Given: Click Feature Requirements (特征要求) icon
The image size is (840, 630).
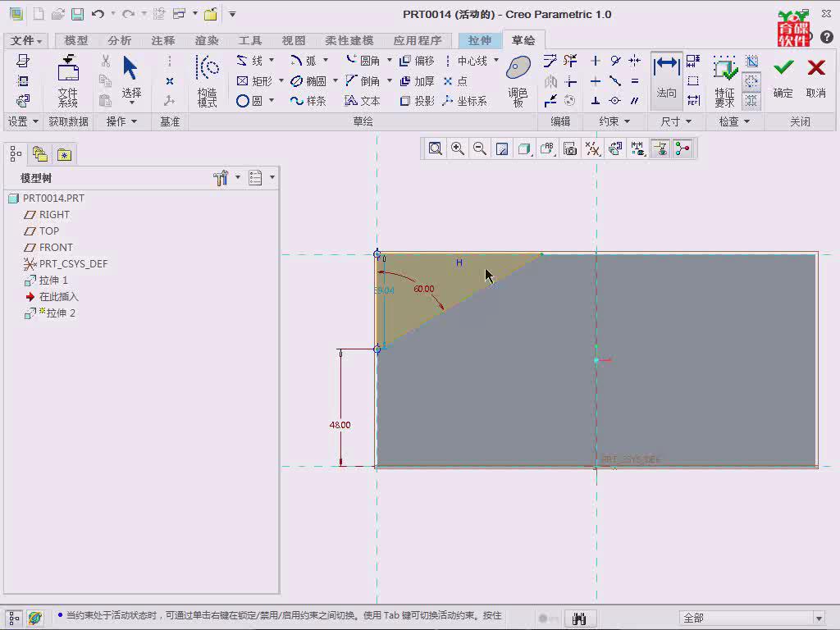Looking at the screenshot, I should point(725,80).
